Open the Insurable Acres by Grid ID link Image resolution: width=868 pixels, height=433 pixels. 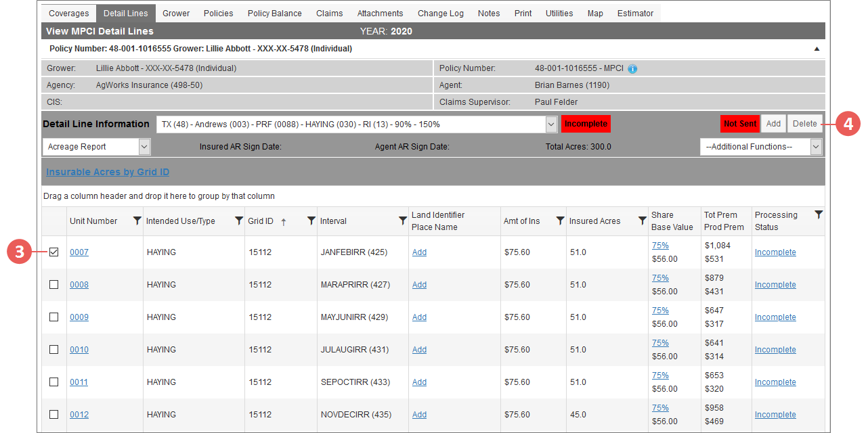[x=108, y=172]
